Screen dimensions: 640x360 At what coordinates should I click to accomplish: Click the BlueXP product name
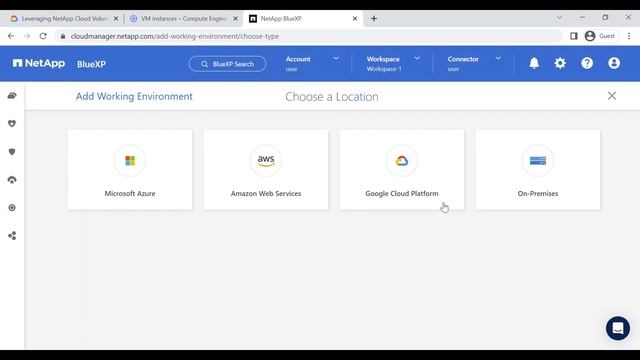(x=91, y=64)
